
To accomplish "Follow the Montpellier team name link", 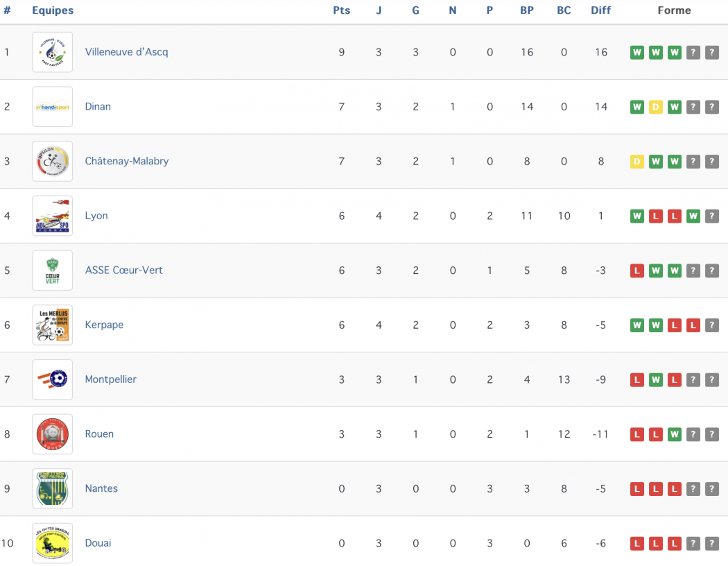I will pyautogui.click(x=110, y=379).
